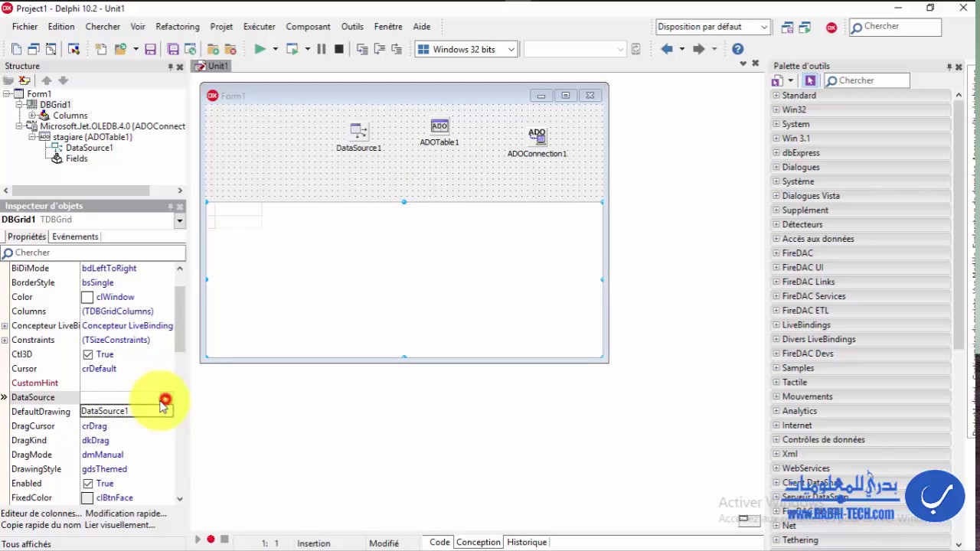Click the top Chercher IDE search box
The width and height of the screenshot is (980, 551).
point(895,27)
